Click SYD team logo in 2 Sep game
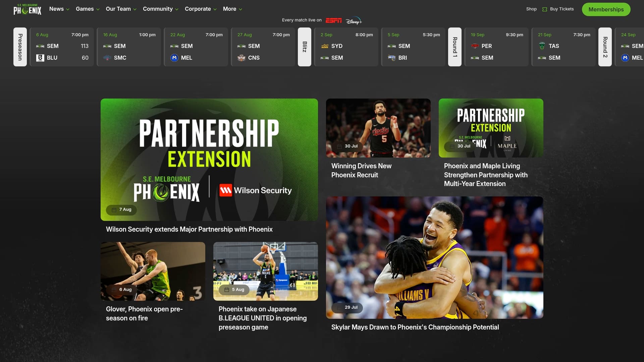Screen dimensions: 644x362 (x=325, y=46)
